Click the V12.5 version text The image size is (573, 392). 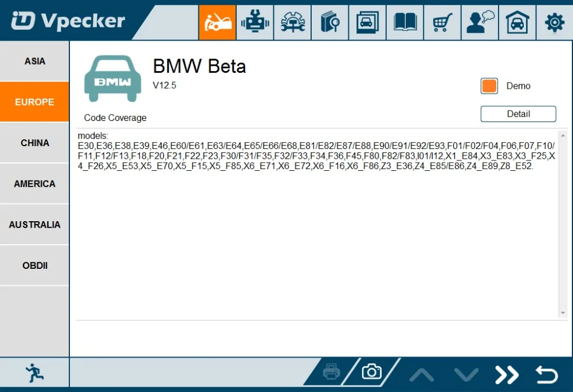(164, 85)
